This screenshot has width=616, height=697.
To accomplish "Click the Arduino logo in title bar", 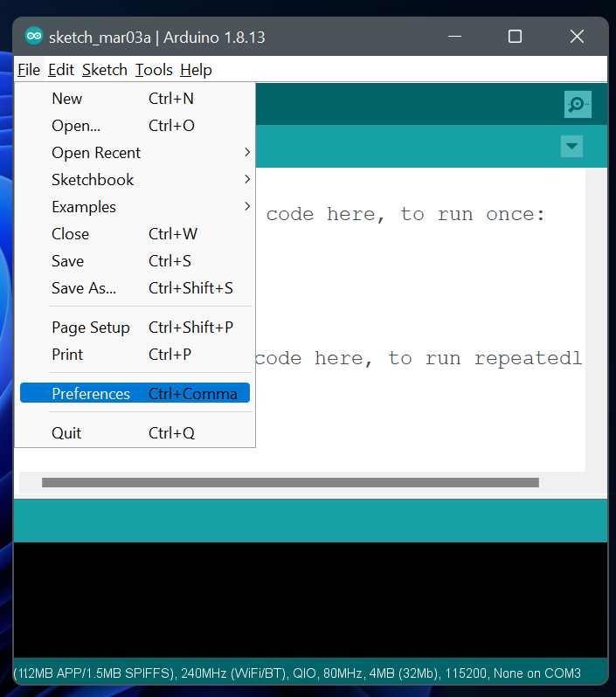I will (x=34, y=37).
